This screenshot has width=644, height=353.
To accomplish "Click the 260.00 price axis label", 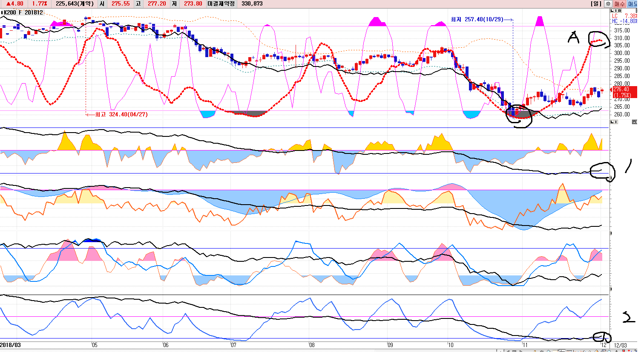I will [x=622, y=115].
